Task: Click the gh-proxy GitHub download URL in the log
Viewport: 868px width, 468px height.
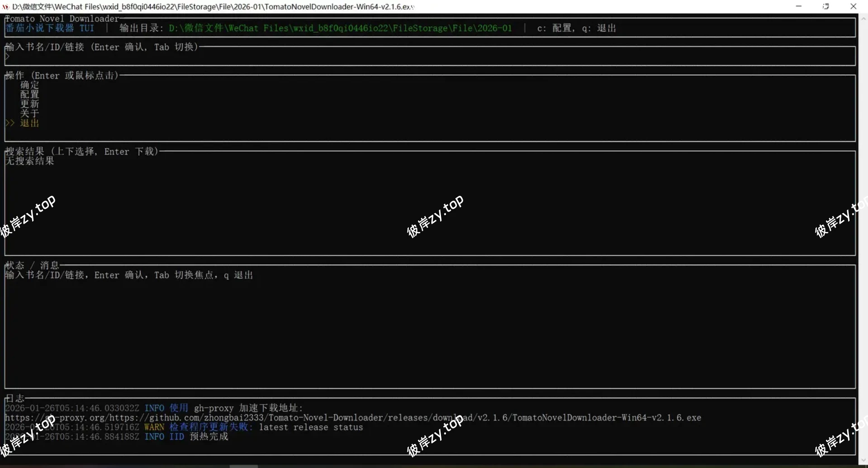Action: tap(353, 418)
